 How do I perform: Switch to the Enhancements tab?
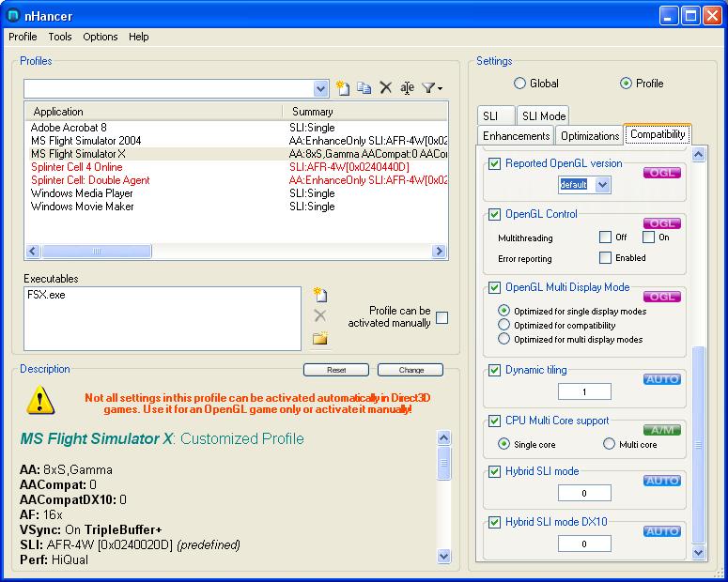pyautogui.click(x=516, y=135)
